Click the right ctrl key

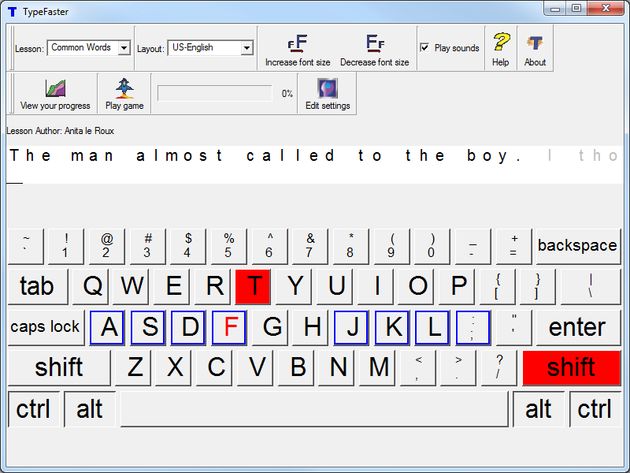pos(595,409)
